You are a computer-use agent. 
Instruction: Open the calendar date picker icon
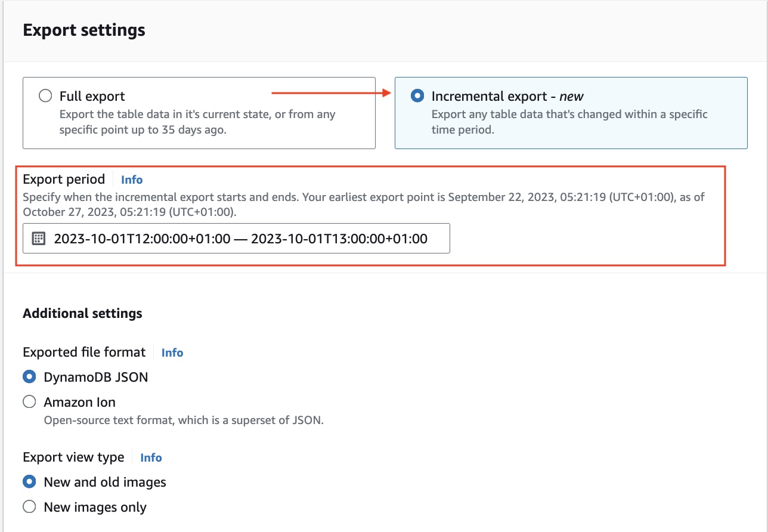(x=37, y=238)
